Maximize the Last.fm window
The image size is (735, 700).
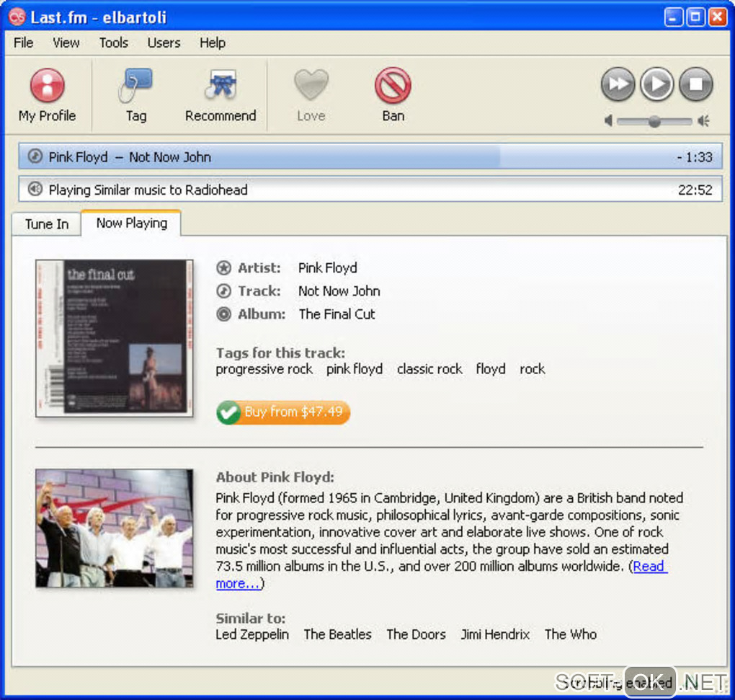point(695,17)
